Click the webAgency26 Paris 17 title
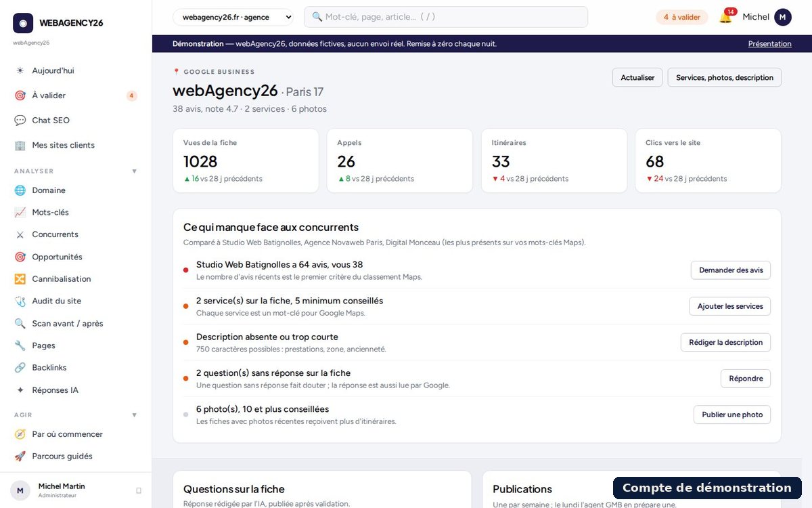Image resolution: width=812 pixels, height=508 pixels. coord(248,91)
